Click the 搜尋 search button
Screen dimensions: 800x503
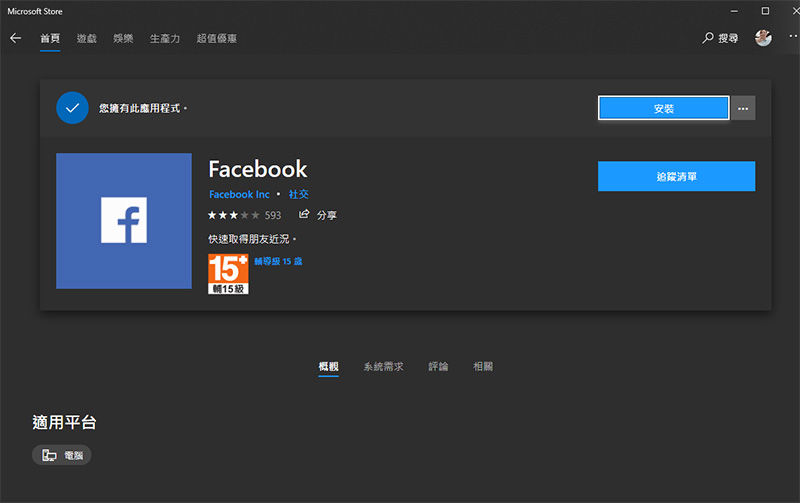(720, 38)
